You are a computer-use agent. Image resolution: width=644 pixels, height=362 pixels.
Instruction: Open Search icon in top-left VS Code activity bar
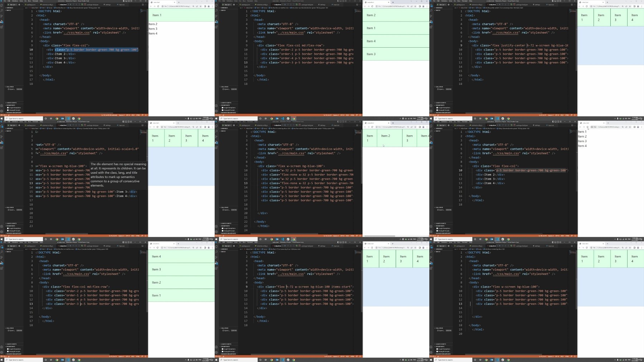click(x=2, y=11)
